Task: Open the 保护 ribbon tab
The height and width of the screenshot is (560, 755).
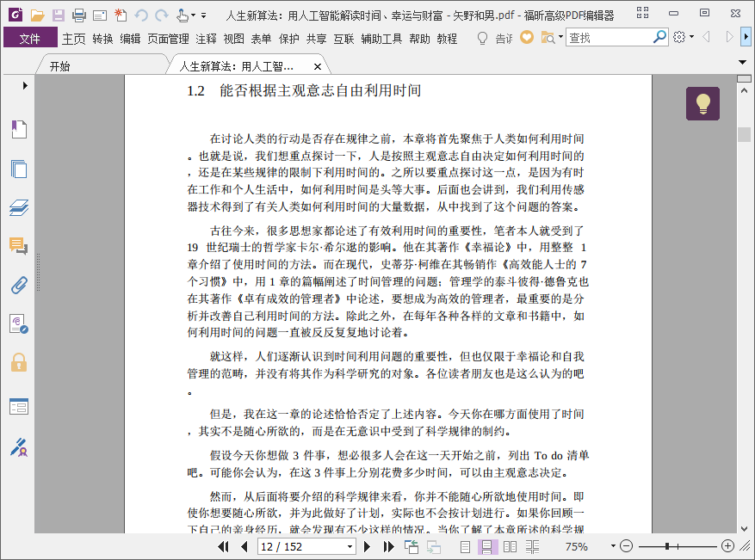Action: [289, 39]
